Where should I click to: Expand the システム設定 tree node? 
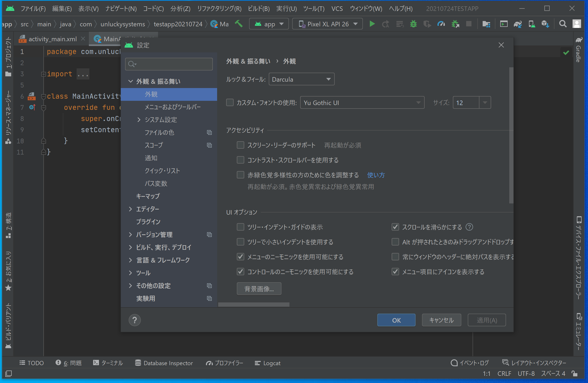coord(139,120)
